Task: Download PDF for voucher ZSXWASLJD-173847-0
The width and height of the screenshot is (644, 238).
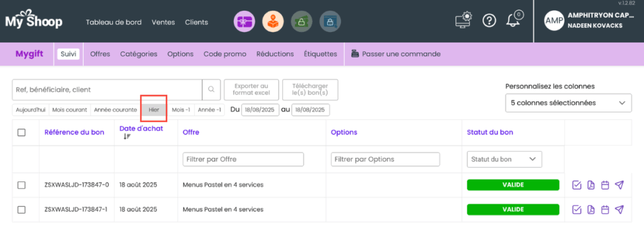Action: coord(591,185)
